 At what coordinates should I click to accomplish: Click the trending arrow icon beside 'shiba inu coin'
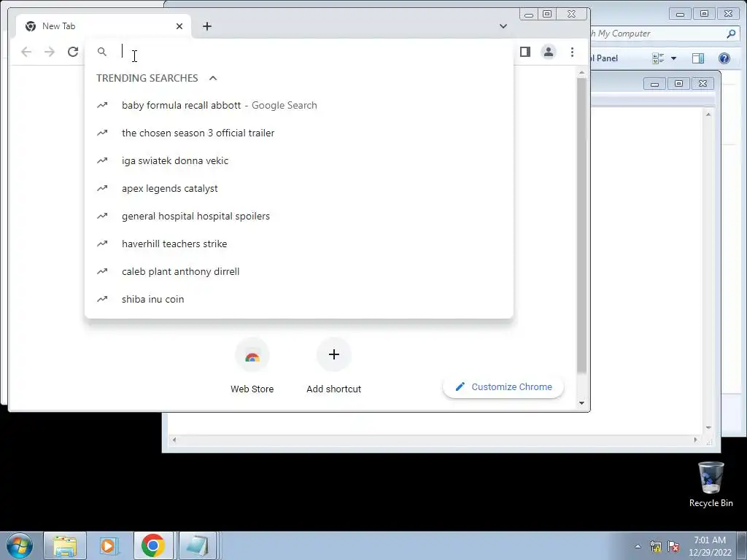pyautogui.click(x=102, y=299)
